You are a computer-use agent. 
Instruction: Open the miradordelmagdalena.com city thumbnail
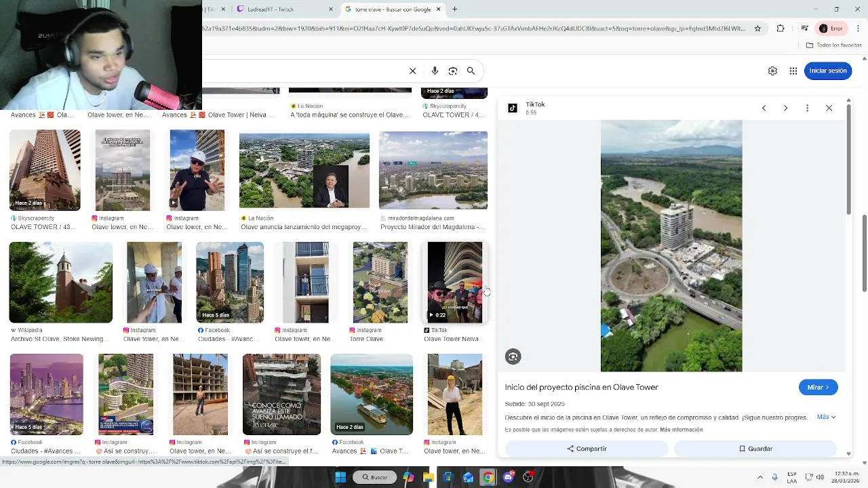[x=433, y=171]
